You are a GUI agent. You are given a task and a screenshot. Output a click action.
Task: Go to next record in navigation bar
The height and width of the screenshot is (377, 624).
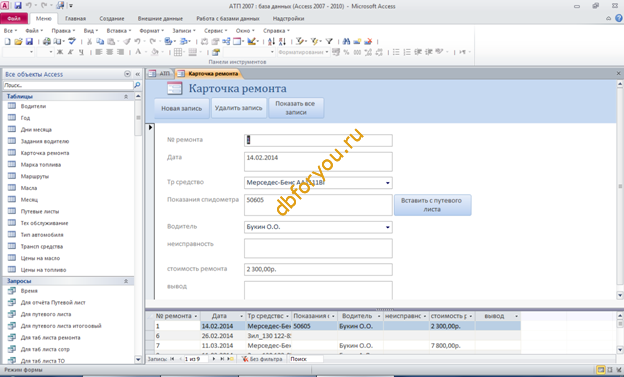214,359
